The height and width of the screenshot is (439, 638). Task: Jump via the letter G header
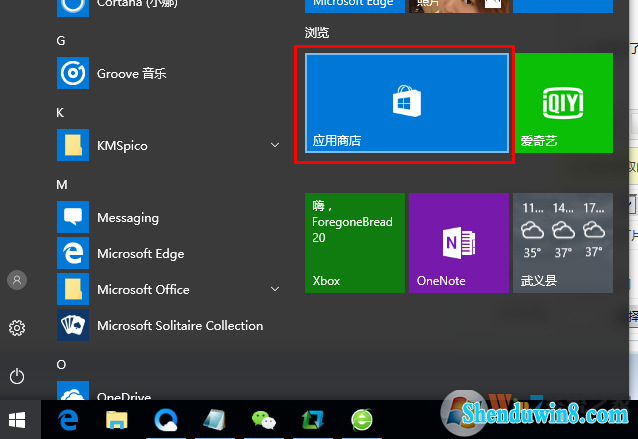point(61,41)
